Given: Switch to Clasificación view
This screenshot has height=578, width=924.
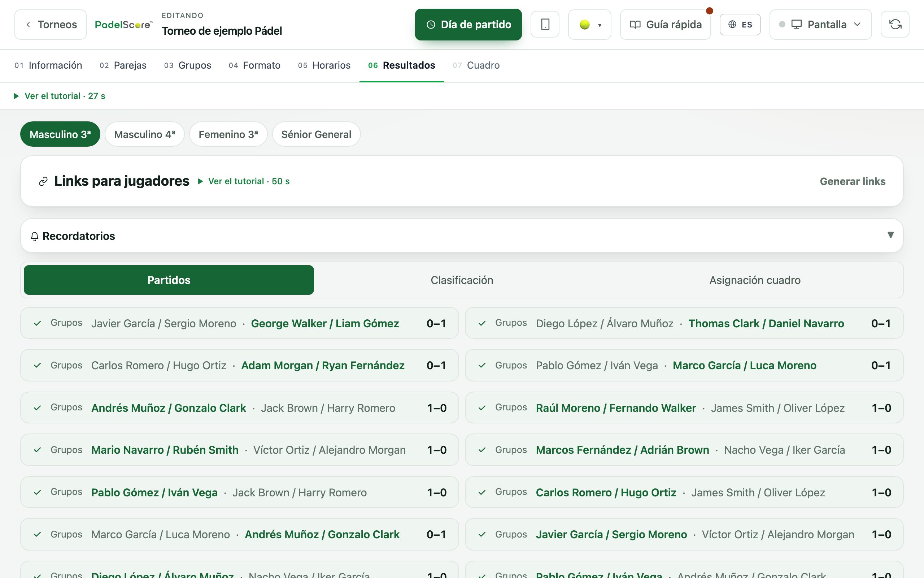Looking at the screenshot, I should [x=462, y=280].
